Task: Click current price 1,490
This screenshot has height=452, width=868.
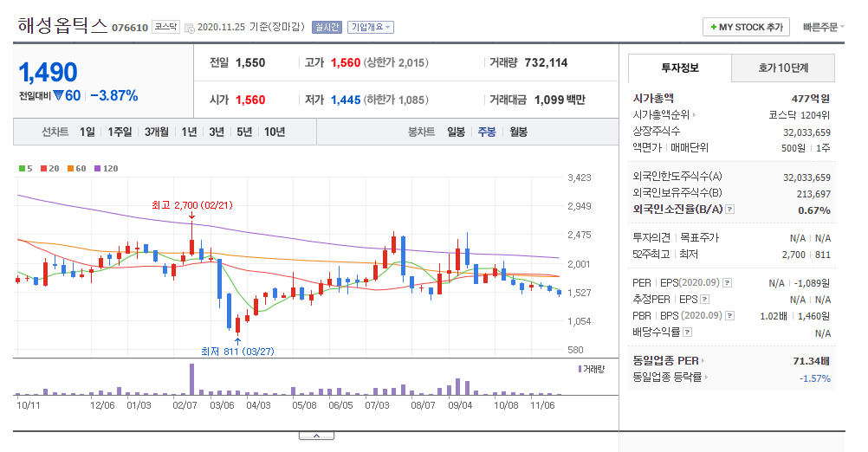Action: [x=49, y=73]
